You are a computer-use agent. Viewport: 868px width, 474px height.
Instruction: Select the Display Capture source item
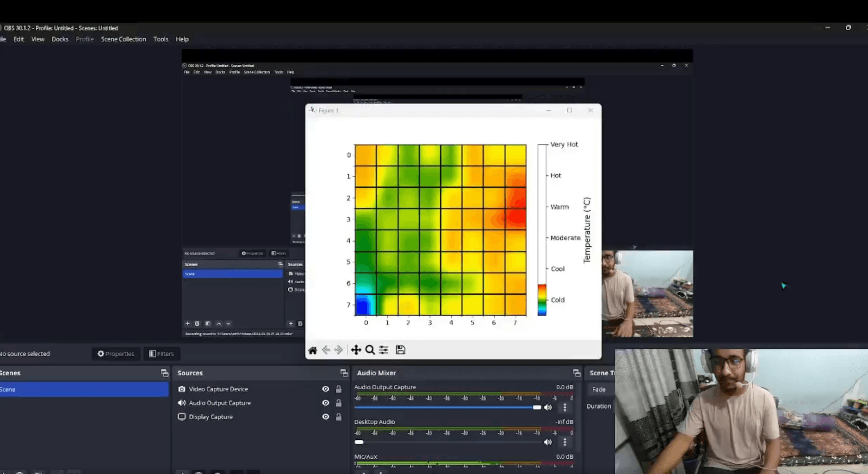point(211,417)
